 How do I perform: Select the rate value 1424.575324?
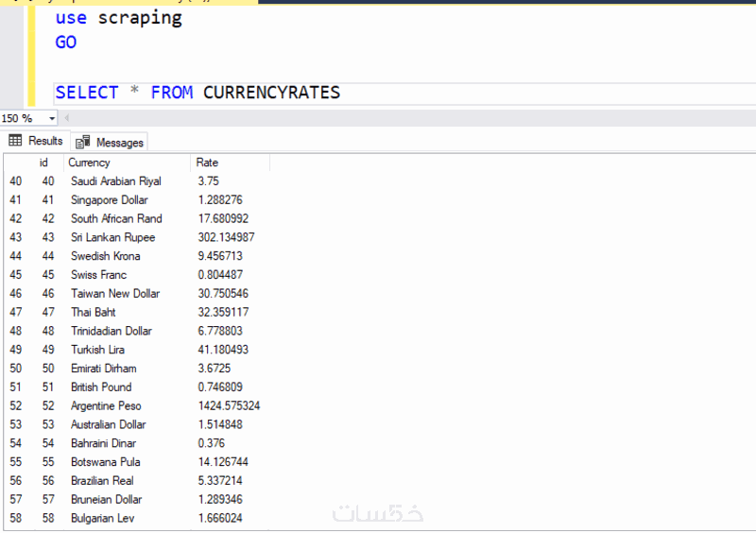(229, 406)
